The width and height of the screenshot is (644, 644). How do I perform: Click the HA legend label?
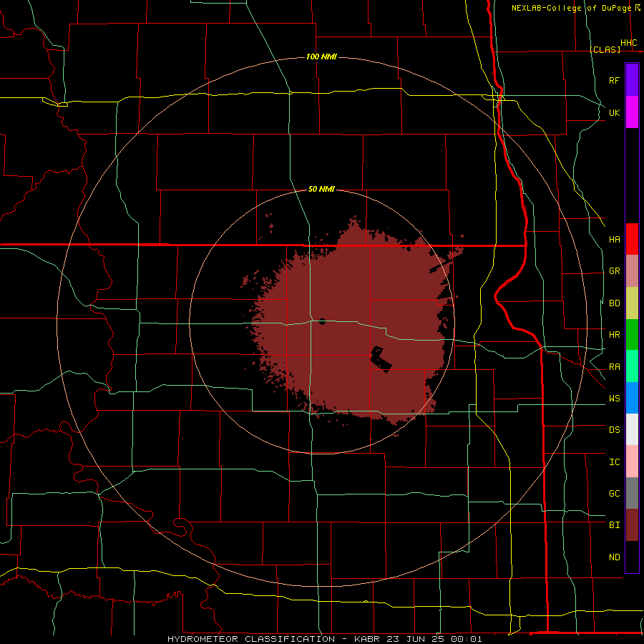(x=614, y=239)
